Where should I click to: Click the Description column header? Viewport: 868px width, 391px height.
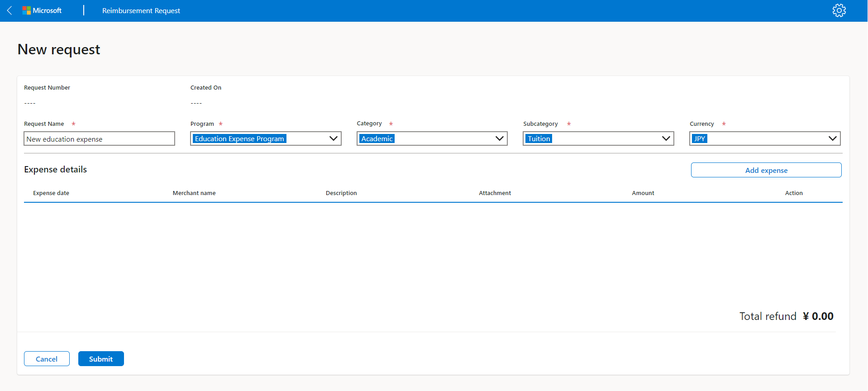(341, 193)
